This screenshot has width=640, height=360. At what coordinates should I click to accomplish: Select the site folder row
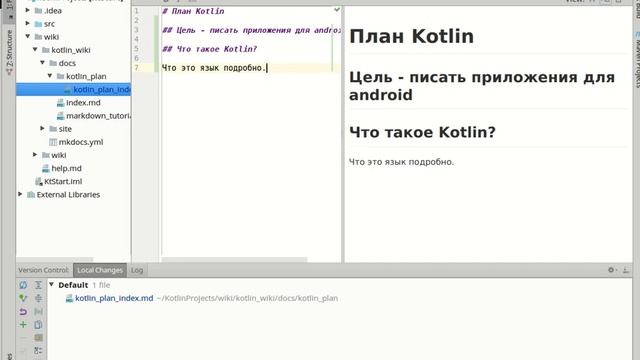click(x=73, y=129)
